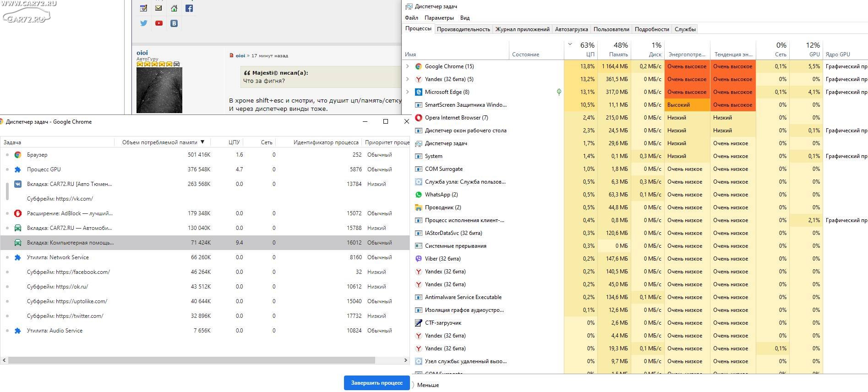Click the post link icon next to oioi timestamp
This screenshot has width=868, height=392.
231,55
